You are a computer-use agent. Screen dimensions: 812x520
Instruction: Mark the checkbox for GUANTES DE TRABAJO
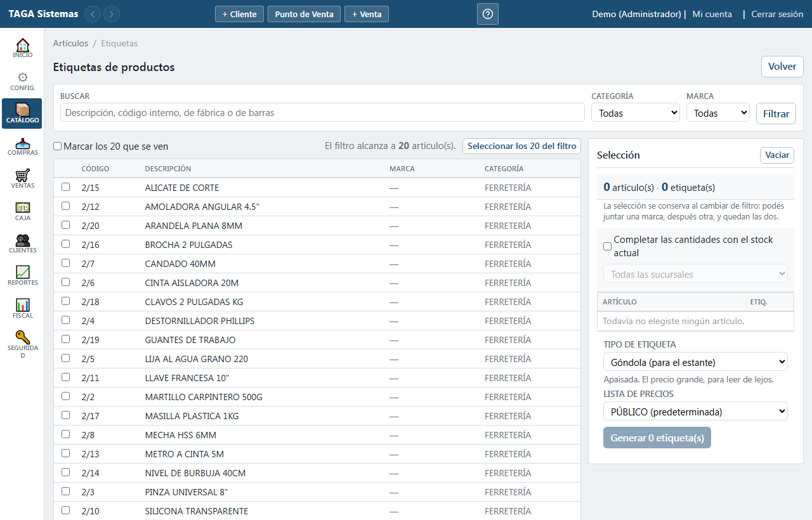point(65,339)
